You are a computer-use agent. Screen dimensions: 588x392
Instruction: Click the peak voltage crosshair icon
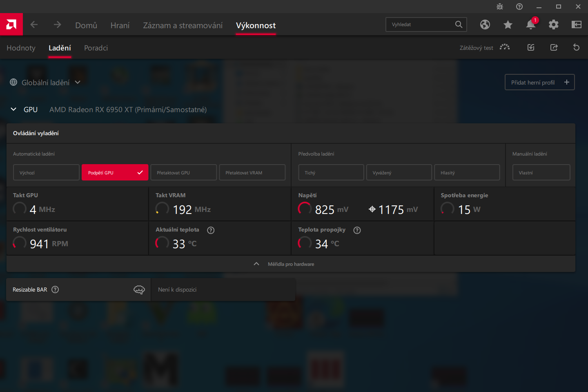[x=372, y=209]
